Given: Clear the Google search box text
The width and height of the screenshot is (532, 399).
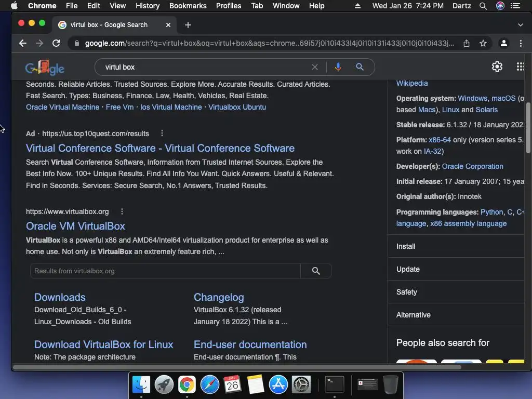Looking at the screenshot, I should 315,67.
